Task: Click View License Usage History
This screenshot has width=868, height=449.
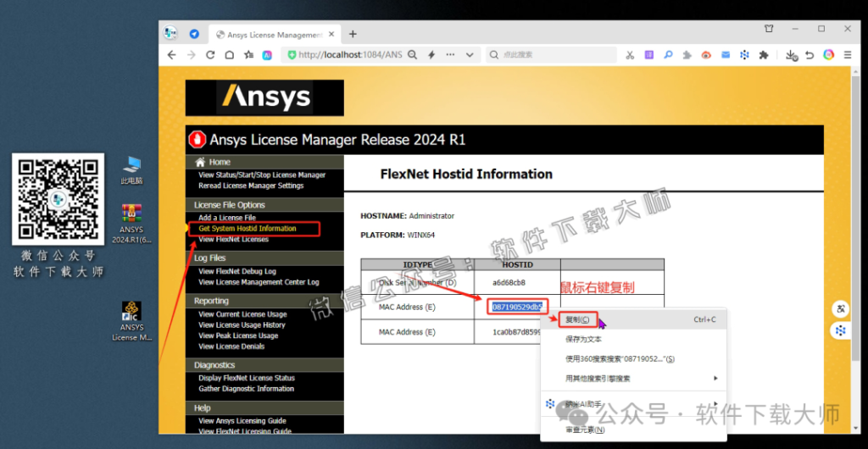Action: pos(242,325)
